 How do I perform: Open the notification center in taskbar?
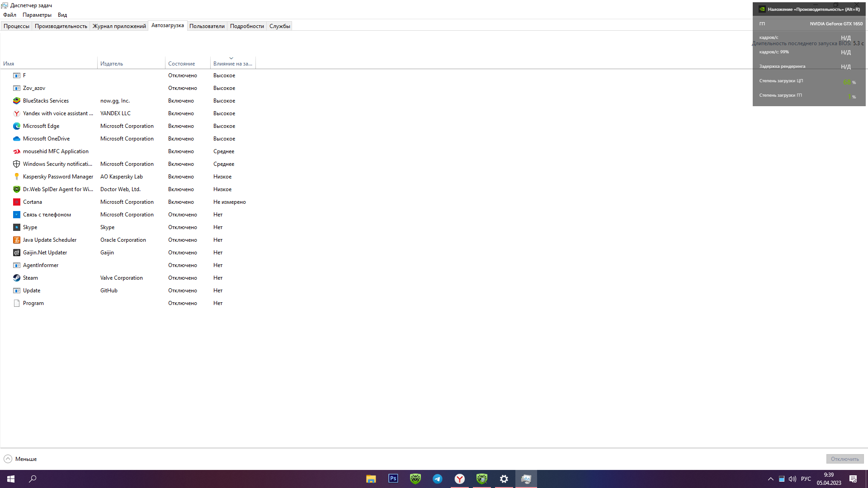pos(853,479)
